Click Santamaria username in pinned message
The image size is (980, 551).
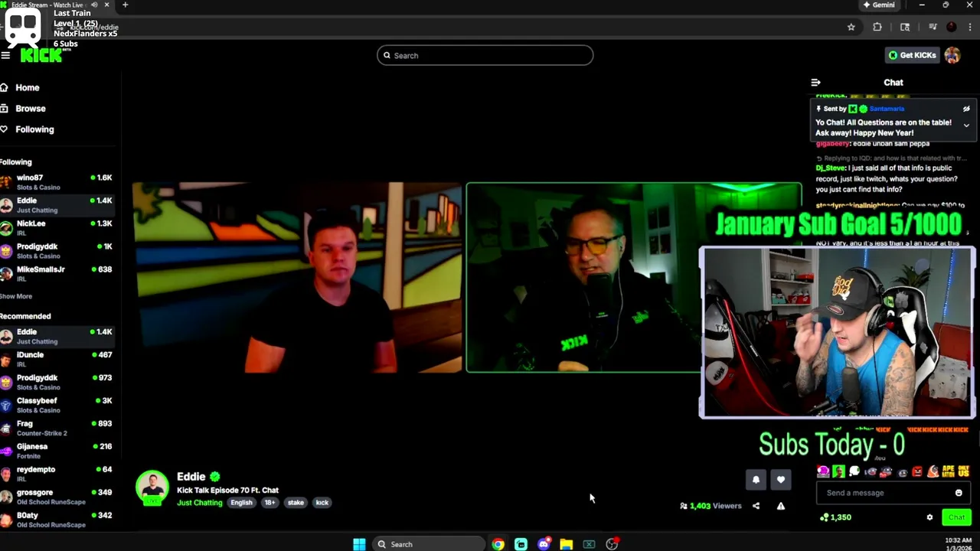887,109
